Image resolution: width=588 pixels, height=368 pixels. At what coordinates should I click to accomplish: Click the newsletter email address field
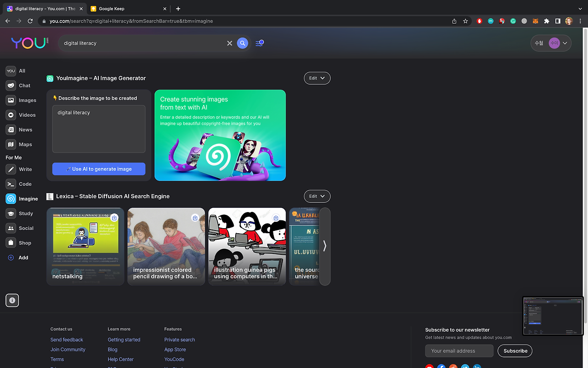click(x=459, y=351)
